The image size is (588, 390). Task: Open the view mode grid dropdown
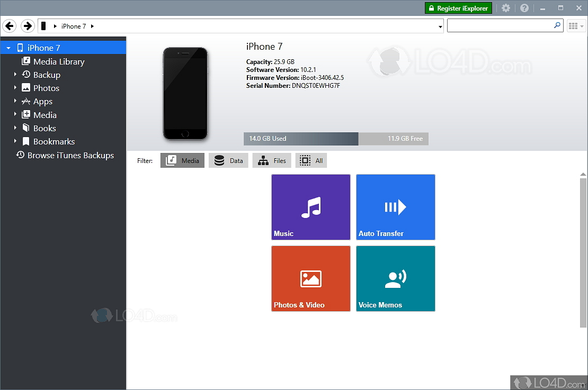pos(576,26)
